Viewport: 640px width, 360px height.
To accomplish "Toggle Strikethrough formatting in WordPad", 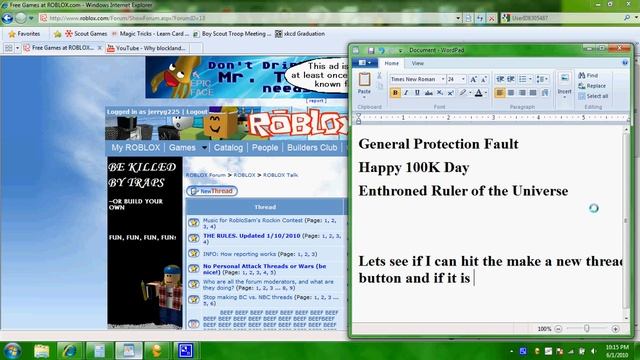I will [x=429, y=93].
